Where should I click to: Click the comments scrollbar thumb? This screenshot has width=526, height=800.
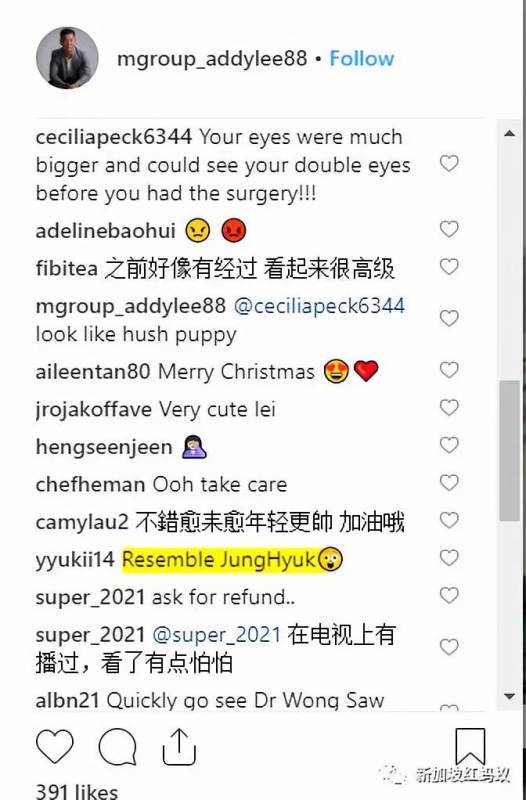509,451
